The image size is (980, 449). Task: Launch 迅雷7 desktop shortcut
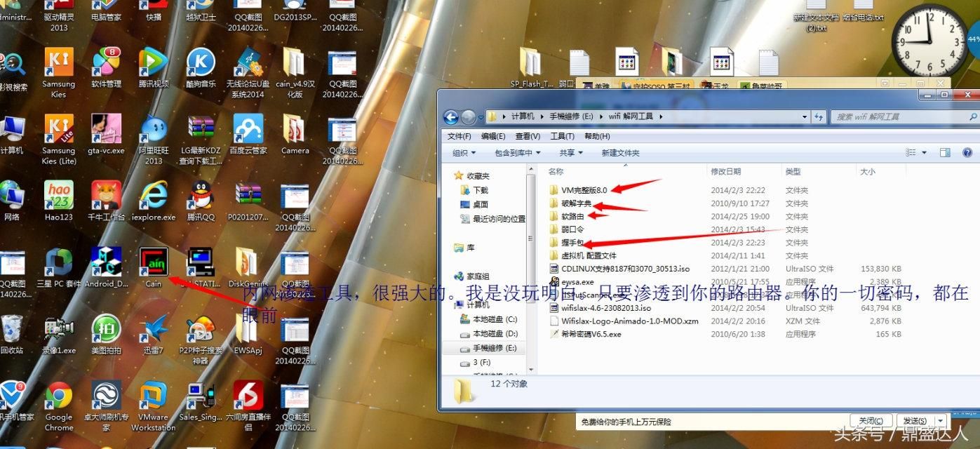click(x=154, y=334)
